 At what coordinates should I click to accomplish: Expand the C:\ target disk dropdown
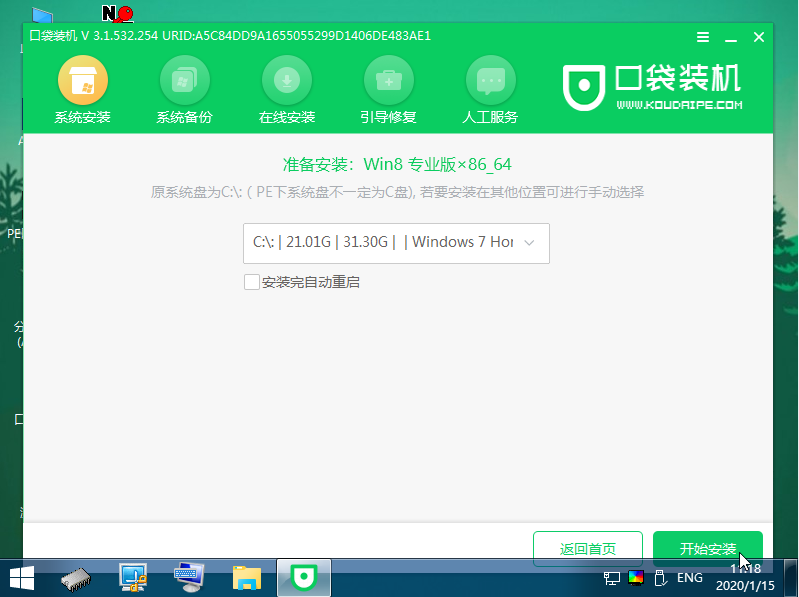pos(396,243)
